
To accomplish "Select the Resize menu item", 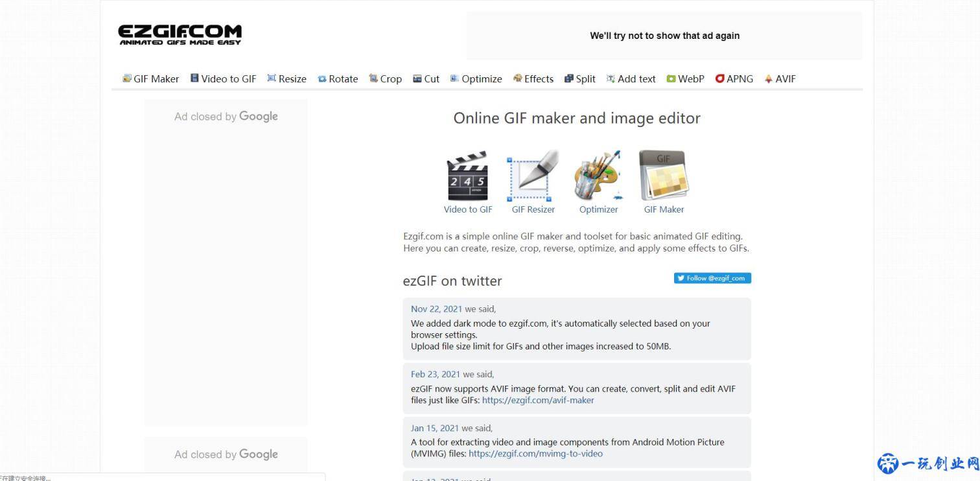I will [x=286, y=78].
